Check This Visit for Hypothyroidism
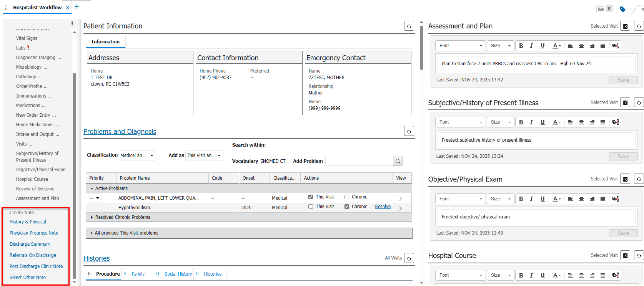644x286 pixels. 311,207
